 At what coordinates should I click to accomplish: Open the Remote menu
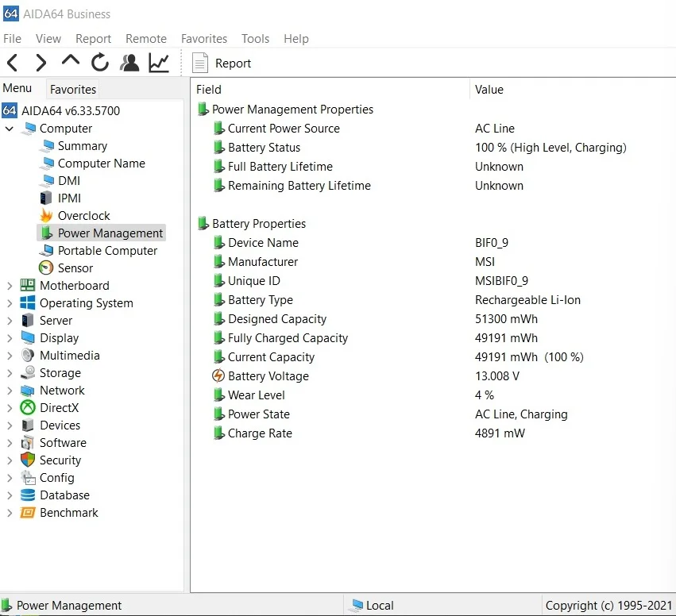[x=145, y=39]
